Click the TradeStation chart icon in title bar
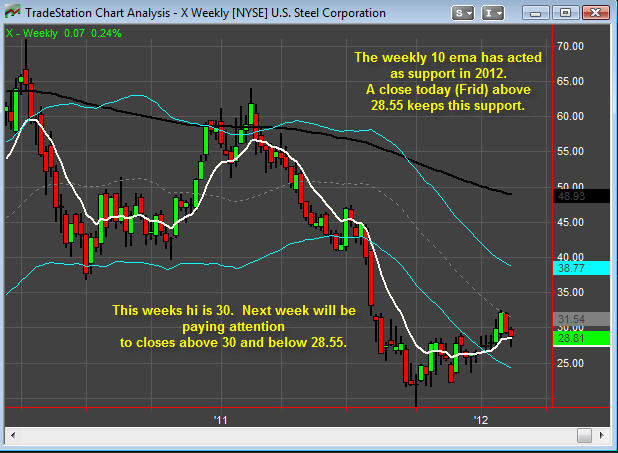The image size is (618, 453). click(x=12, y=12)
